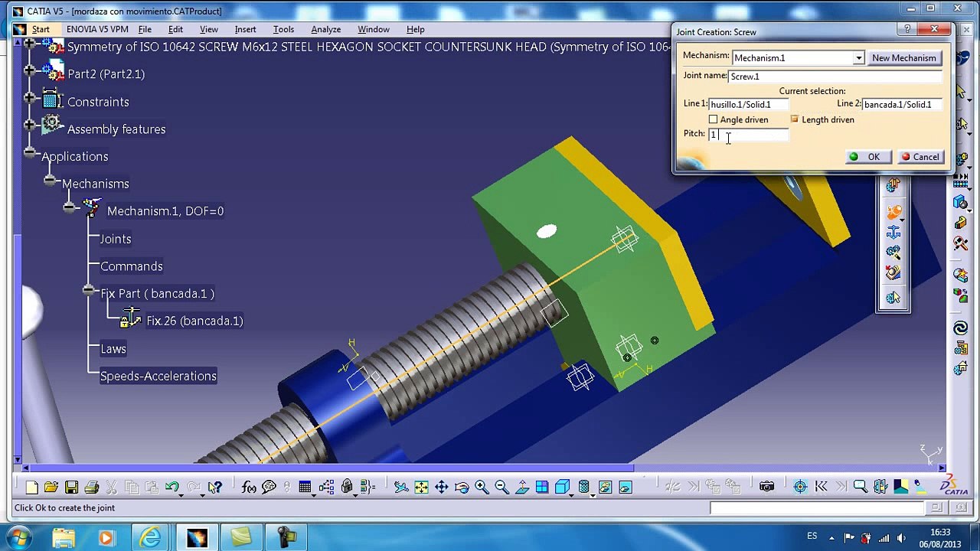
Task: Open the Formula f(x) tool
Action: (x=249, y=487)
